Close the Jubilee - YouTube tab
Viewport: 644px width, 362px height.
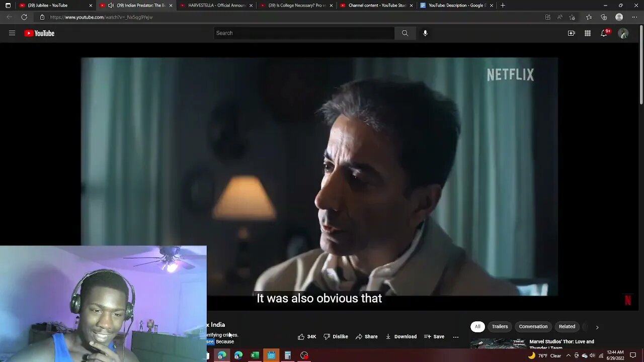[x=91, y=6]
